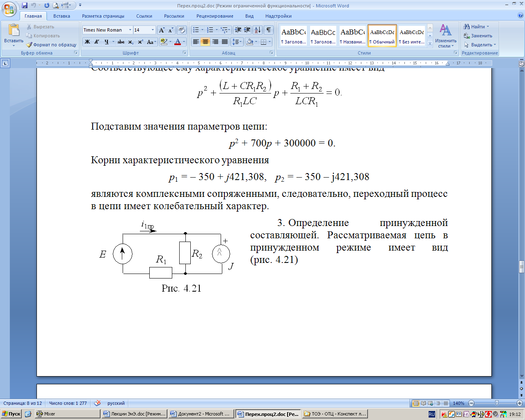Sort text with A-Z icon
Screen dimensions: 525x420
(x=258, y=30)
